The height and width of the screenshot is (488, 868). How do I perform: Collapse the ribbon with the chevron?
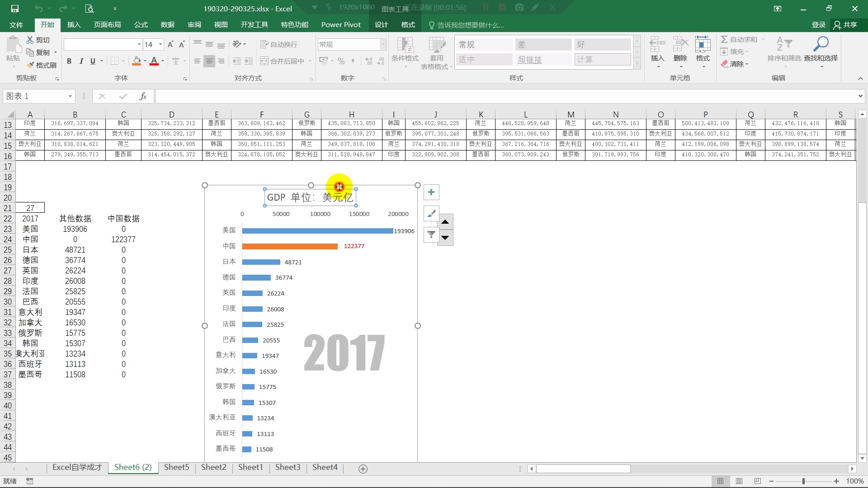(860, 79)
